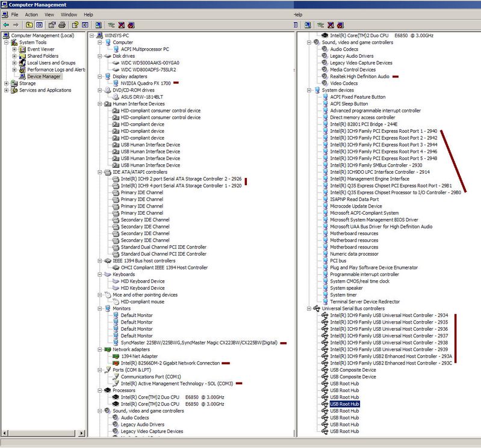Select Intel(R) Management Engine Interface
The image size is (481, 448).
click(370, 179)
